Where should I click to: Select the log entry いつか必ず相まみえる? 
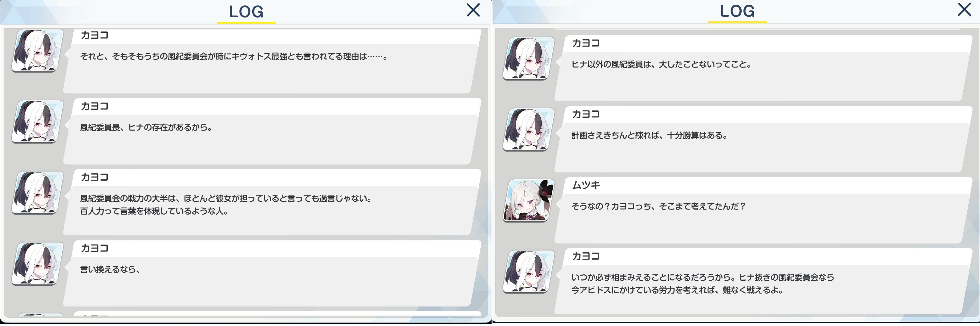[763, 282]
